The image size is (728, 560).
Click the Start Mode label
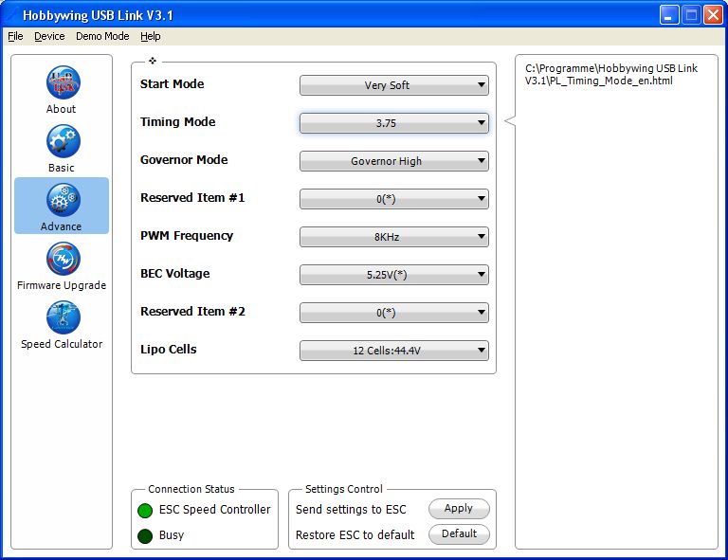click(173, 84)
